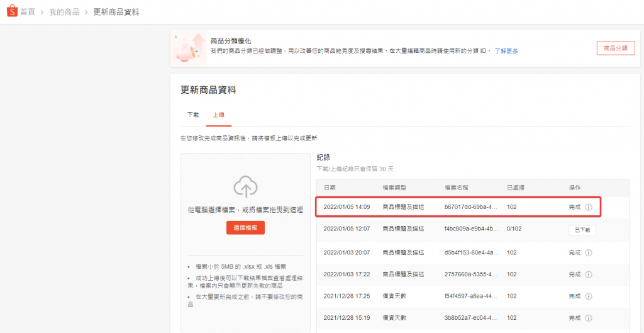Select the 上傳 tab

218,115
